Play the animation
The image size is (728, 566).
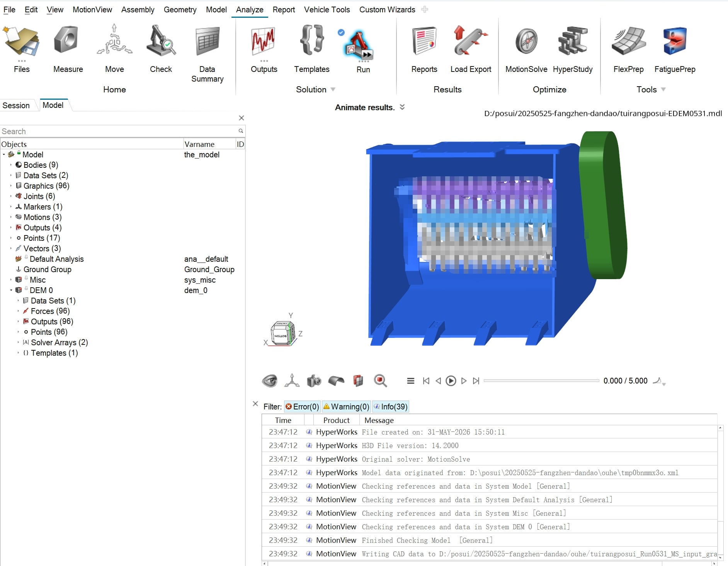coord(451,381)
